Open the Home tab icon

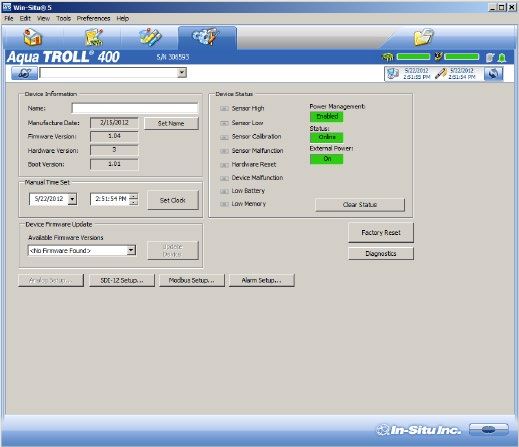coord(33,37)
